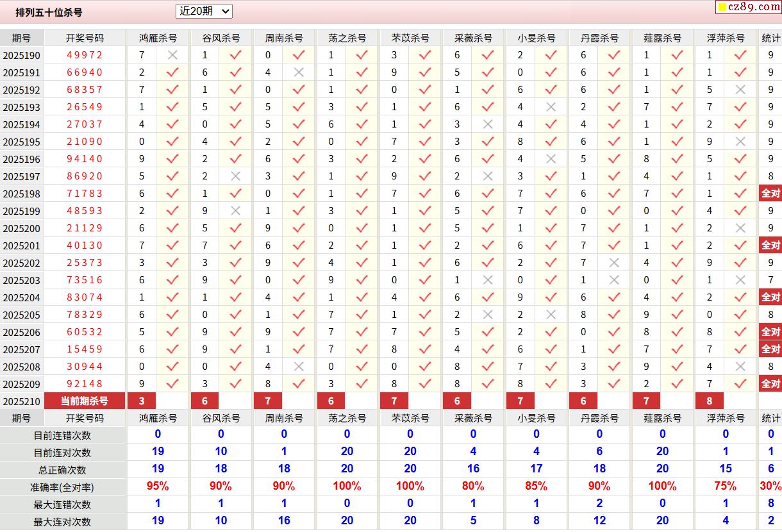Select the 全对 badge in row 2025204

(x=770, y=297)
